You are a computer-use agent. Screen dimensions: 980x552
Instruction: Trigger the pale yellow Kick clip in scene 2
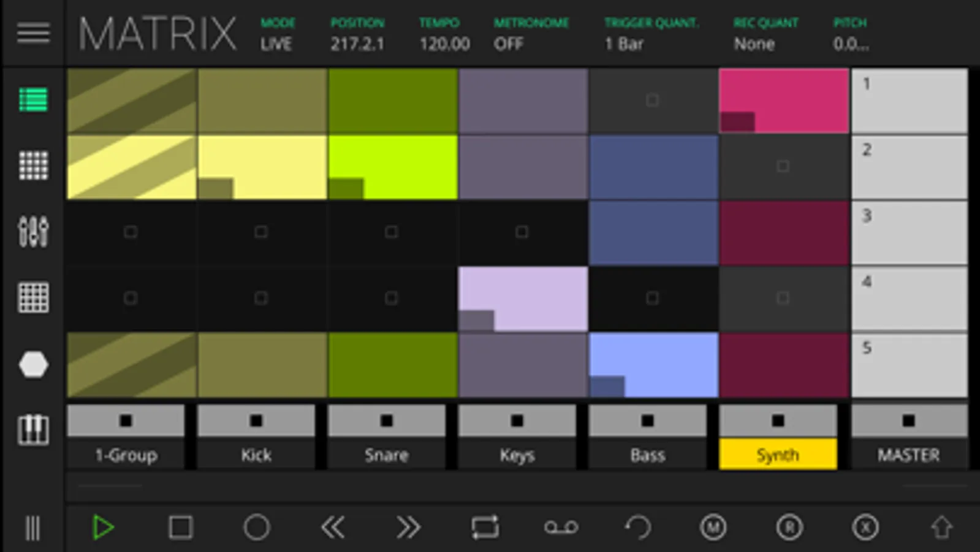(262, 167)
